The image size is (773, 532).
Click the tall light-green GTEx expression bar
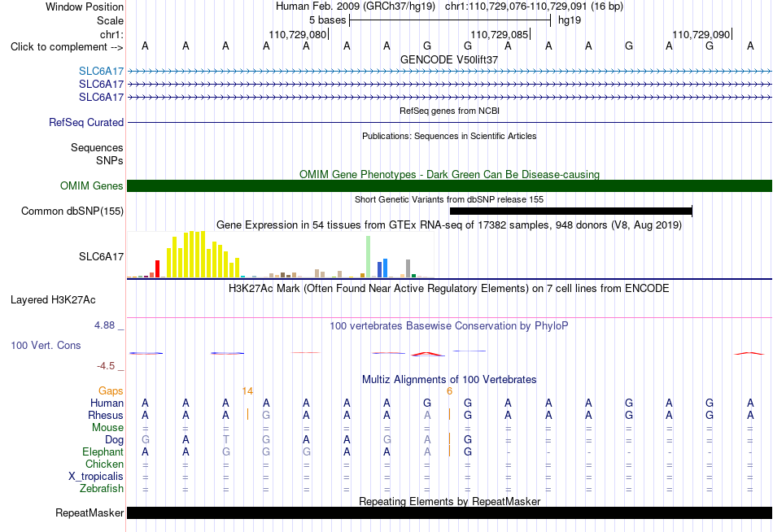(x=369, y=257)
